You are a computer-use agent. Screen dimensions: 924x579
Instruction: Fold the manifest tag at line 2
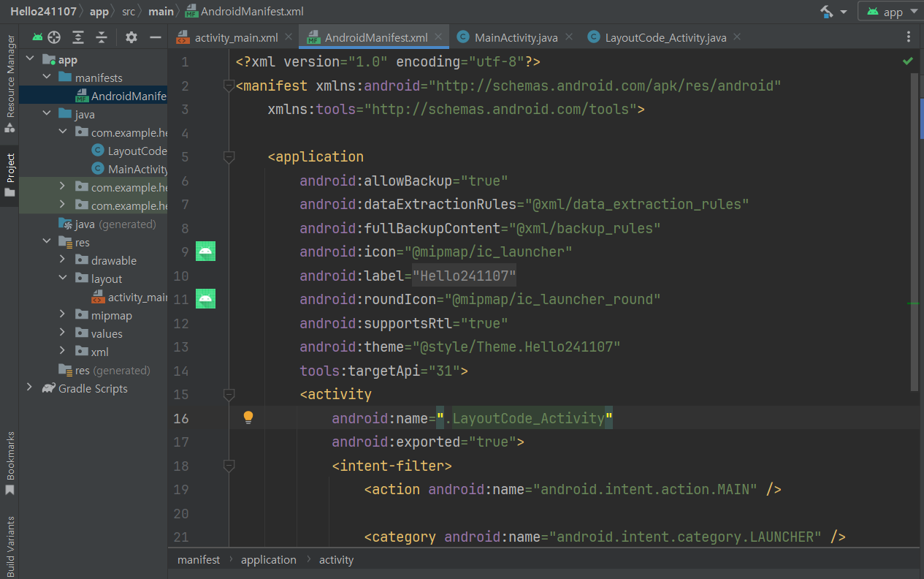pos(229,86)
